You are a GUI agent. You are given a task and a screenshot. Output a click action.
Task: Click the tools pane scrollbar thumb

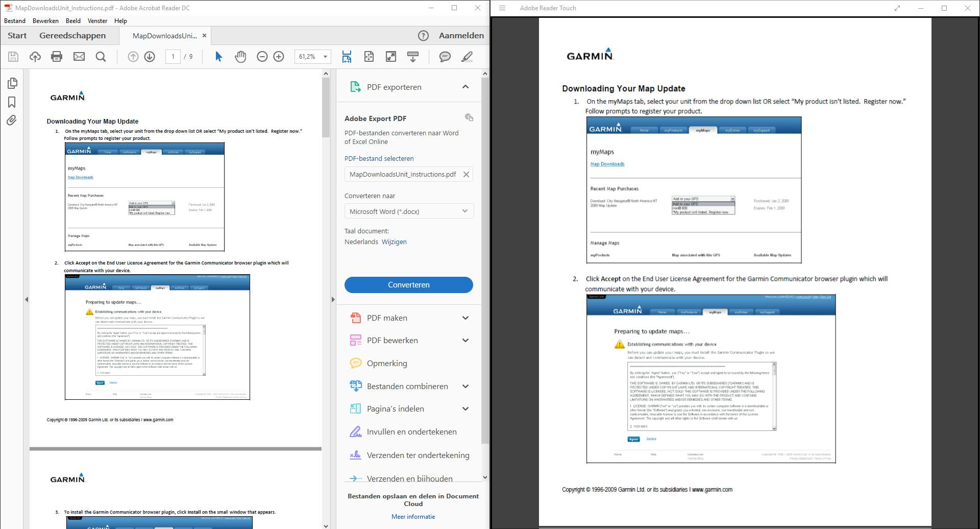point(485,260)
